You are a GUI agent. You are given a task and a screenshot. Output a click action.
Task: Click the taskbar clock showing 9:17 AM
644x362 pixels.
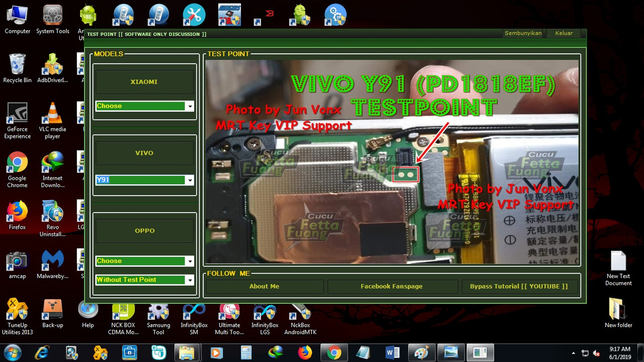(619, 352)
